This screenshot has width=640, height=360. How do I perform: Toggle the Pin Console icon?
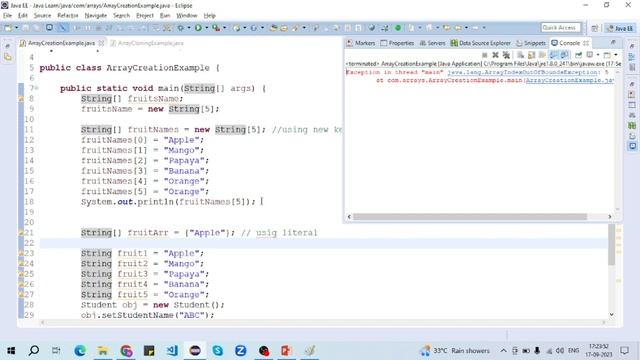(x=578, y=55)
